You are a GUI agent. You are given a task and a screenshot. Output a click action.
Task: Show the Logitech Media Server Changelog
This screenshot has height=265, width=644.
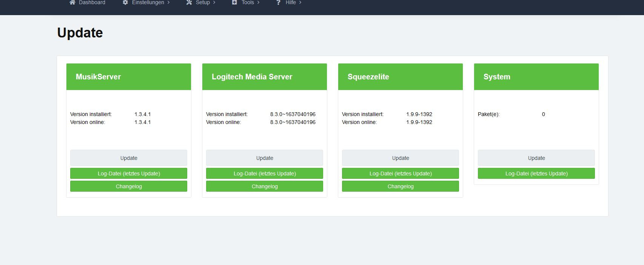click(264, 186)
